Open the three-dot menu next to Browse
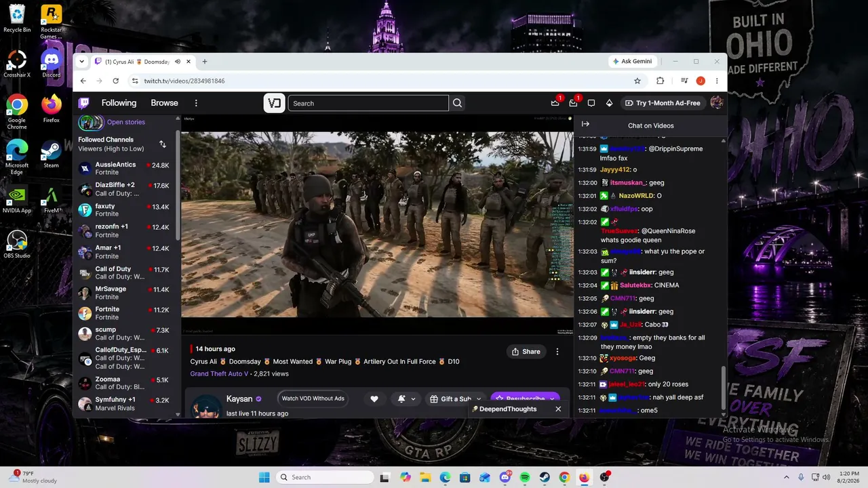The height and width of the screenshot is (488, 868). pyautogui.click(x=196, y=103)
